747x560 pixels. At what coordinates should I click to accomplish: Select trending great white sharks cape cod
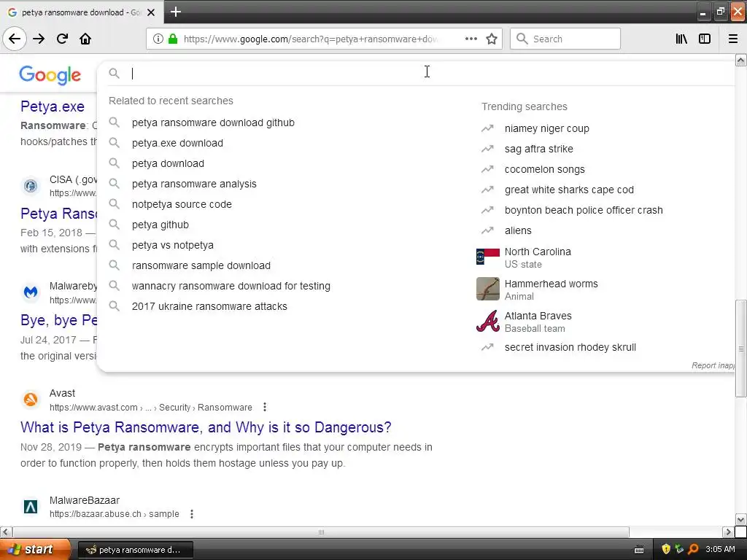[x=569, y=190]
